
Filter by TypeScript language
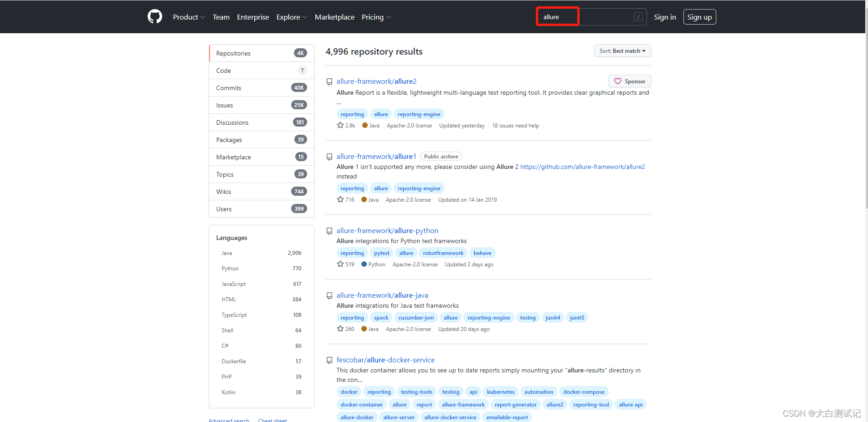click(x=262, y=315)
